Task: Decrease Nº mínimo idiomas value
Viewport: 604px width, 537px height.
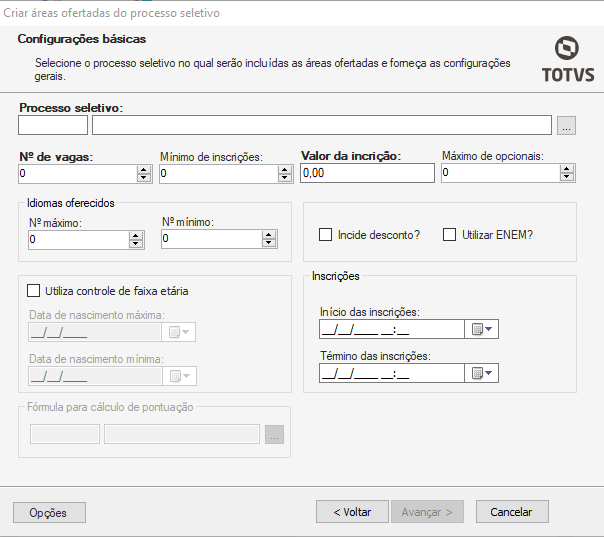Action: (x=268, y=243)
